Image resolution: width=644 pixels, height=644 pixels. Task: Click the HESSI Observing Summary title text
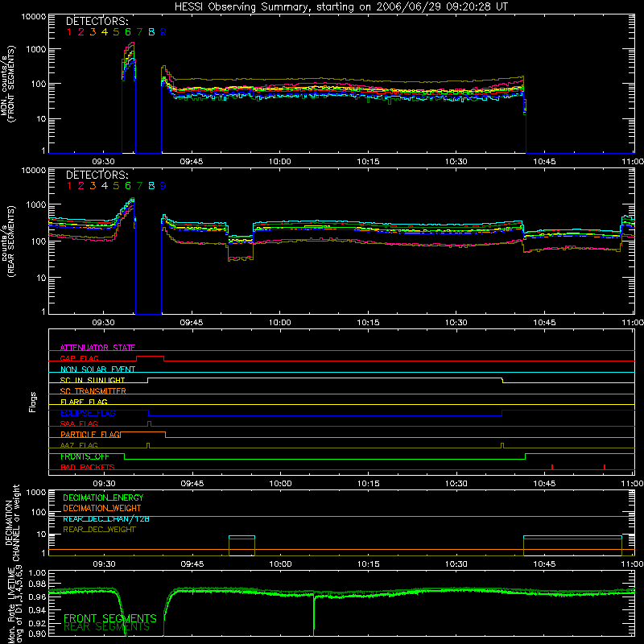pyautogui.click(x=341, y=7)
